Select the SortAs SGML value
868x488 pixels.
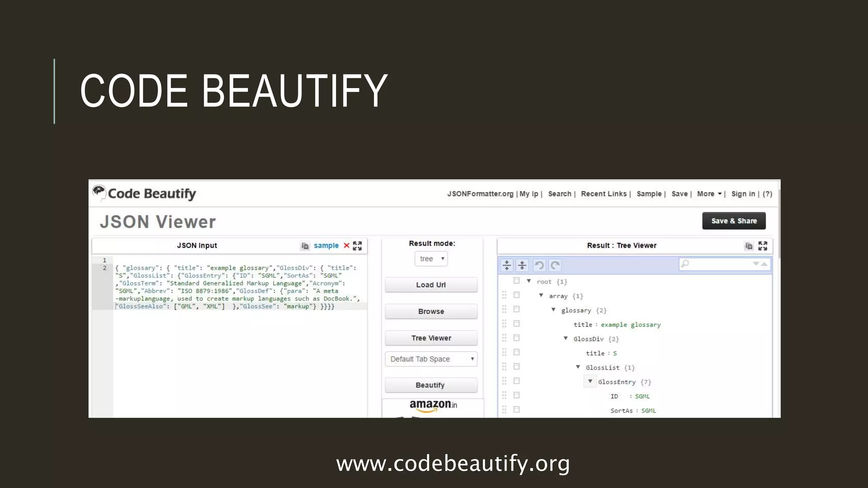tap(648, 410)
